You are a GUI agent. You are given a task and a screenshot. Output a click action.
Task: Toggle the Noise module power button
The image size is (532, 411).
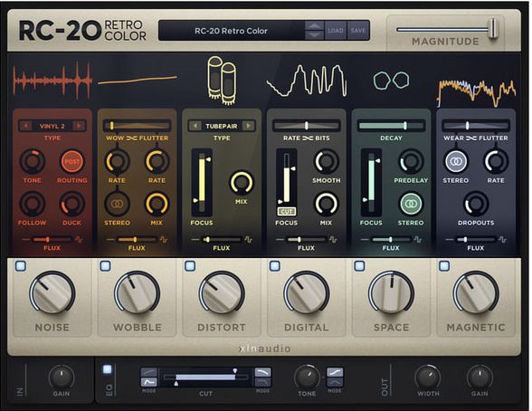[21, 266]
